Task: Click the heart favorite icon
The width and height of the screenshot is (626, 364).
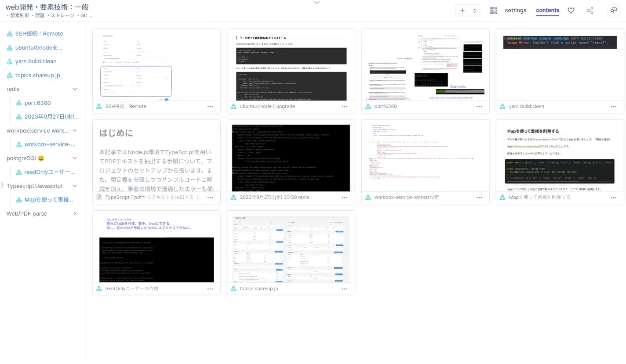Action: pyautogui.click(x=571, y=11)
